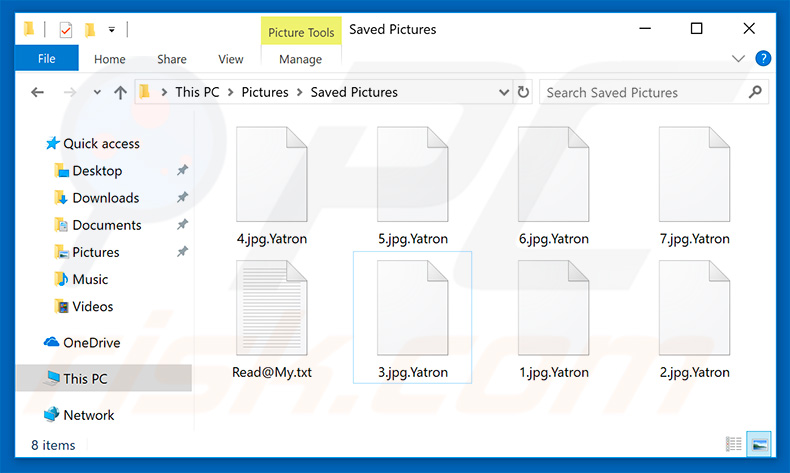Click inside the Search Saved Pictures box
The image size is (790, 473).
[643, 92]
